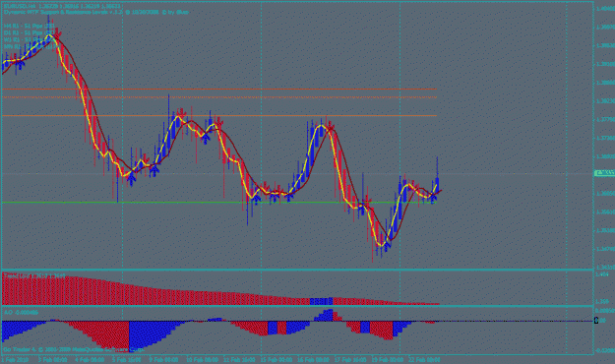The image size is (615, 364).
Task: Click the dotted orange resistance line
Action: (x=219, y=96)
